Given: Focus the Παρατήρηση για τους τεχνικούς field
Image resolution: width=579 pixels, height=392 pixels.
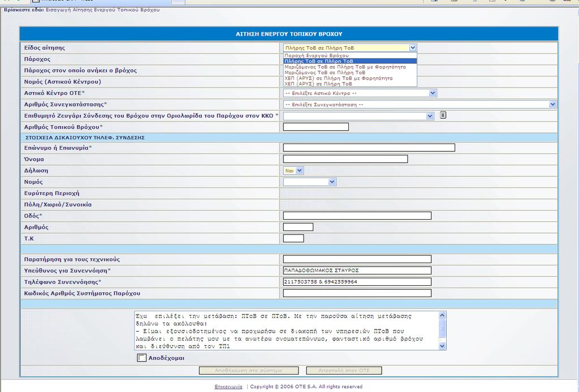Looking at the screenshot, I should (357, 259).
